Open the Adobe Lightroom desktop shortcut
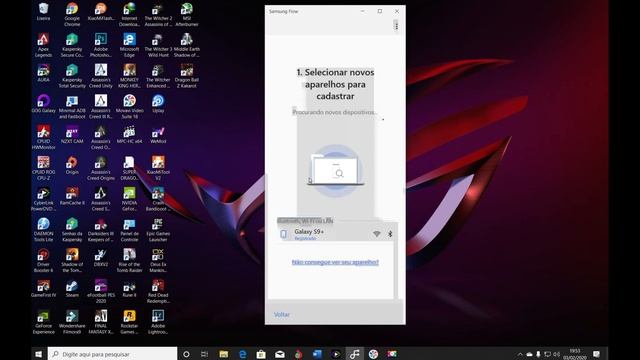Image resolution: width=640 pixels, height=360 pixels. [x=158, y=322]
